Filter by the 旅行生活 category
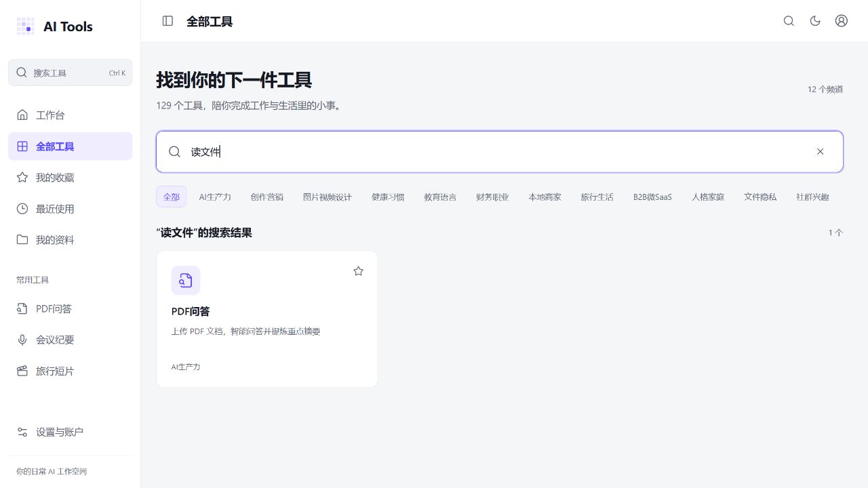Viewport: 868px width, 488px height. 597,197
